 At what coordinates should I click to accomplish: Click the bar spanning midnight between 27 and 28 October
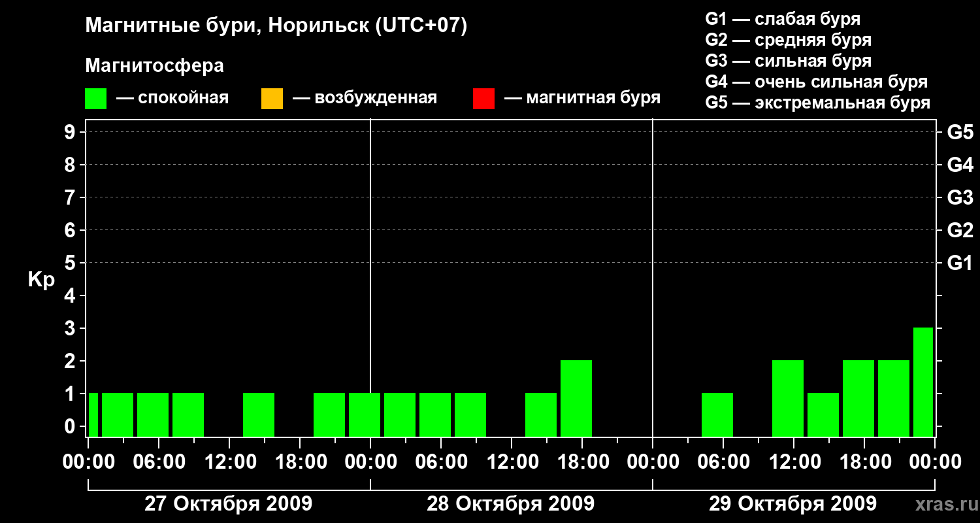[x=365, y=414]
